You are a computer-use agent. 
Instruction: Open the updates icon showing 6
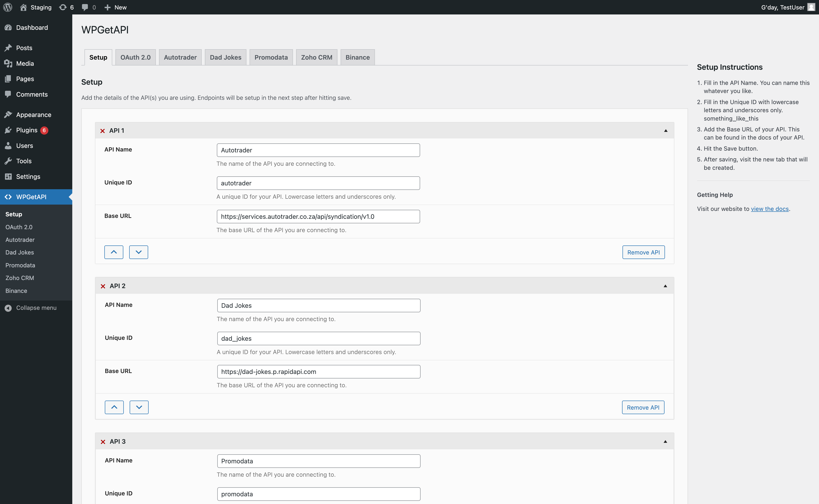pyautogui.click(x=63, y=7)
